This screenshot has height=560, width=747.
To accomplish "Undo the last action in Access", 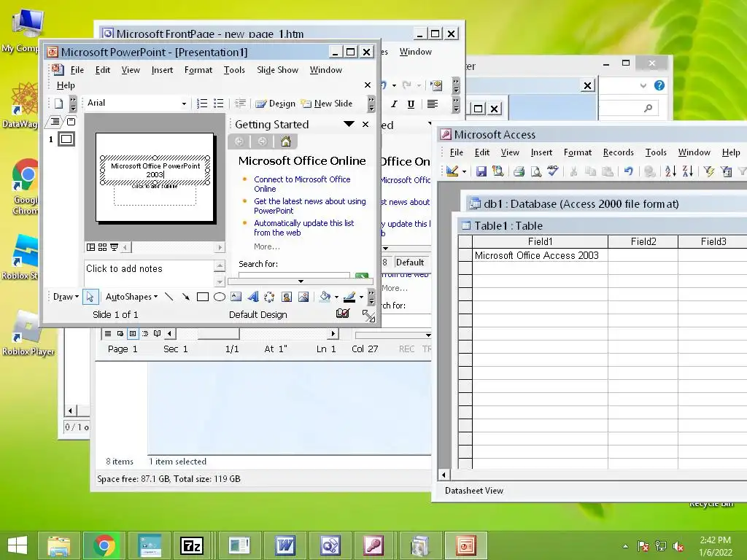I will tap(628, 171).
